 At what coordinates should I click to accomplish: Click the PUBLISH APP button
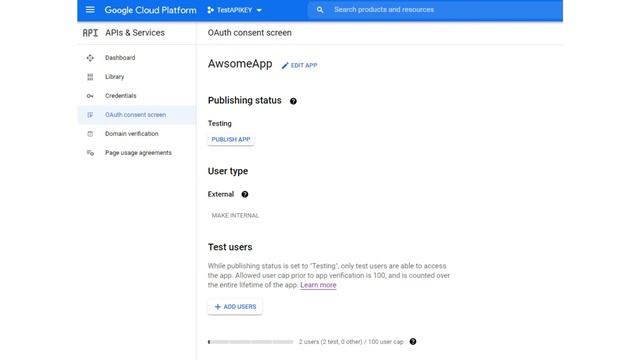(231, 140)
